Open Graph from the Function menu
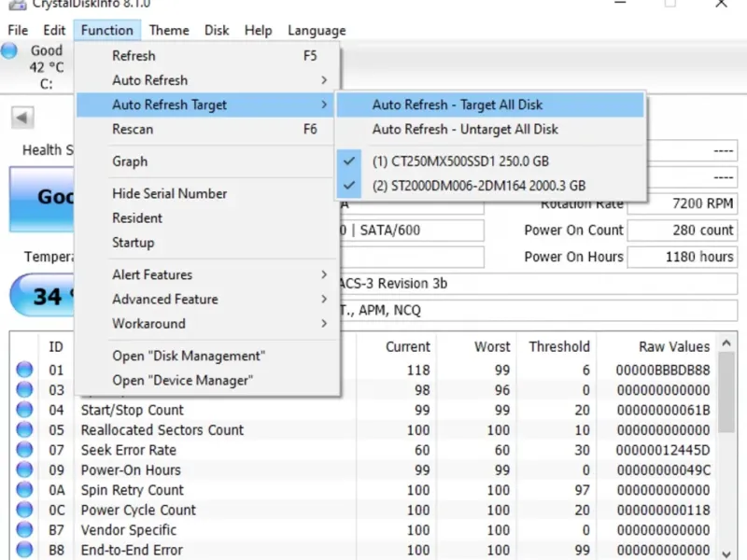The height and width of the screenshot is (560, 747). 206,161
